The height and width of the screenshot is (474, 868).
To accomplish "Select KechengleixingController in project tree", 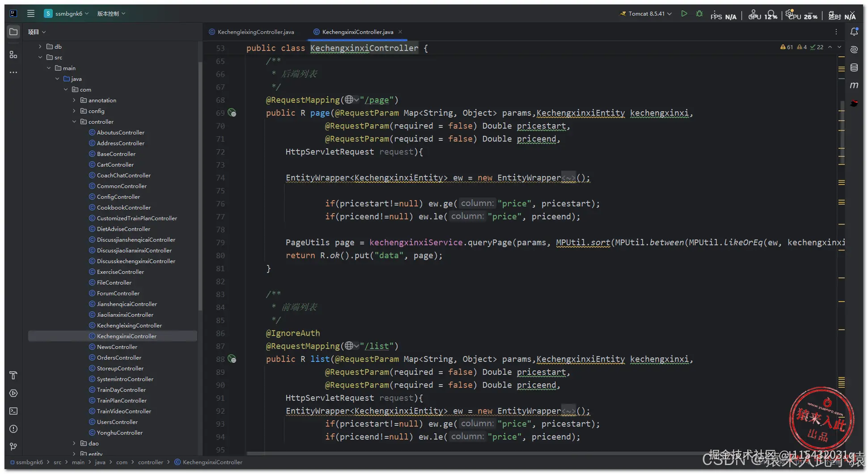I will 129,325.
